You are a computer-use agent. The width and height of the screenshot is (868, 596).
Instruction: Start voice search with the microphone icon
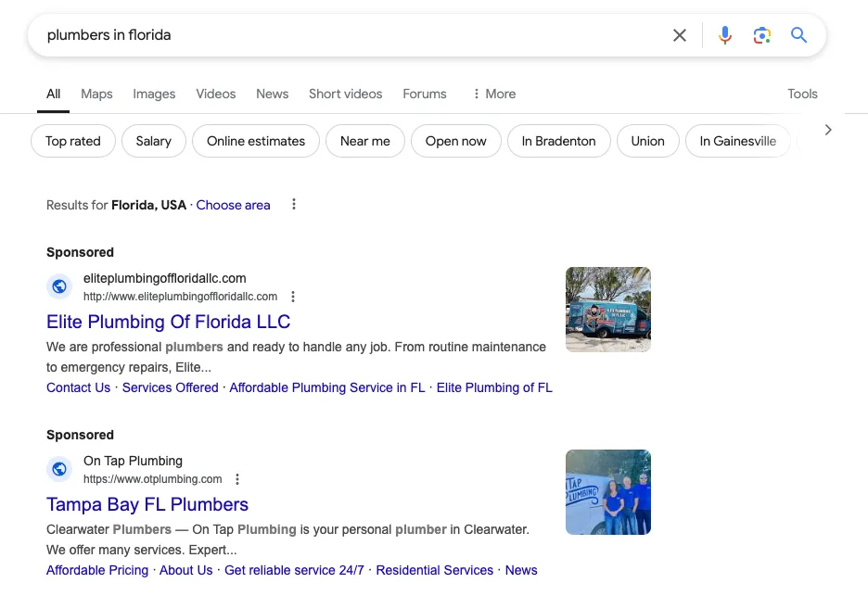click(x=724, y=35)
